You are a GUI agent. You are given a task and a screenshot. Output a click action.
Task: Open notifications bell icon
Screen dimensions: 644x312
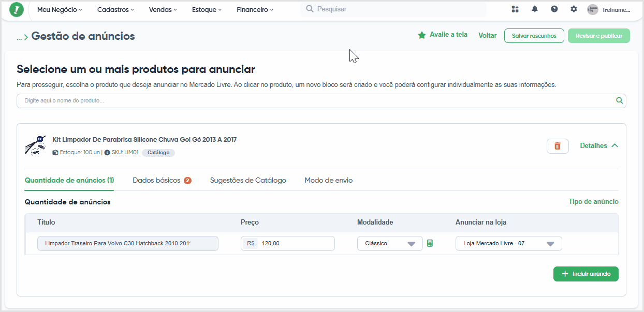535,9
